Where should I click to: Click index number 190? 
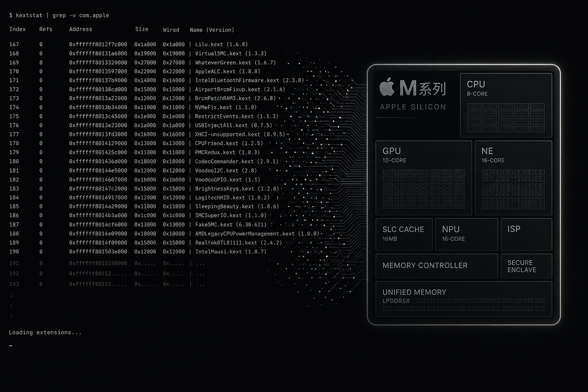coord(14,252)
